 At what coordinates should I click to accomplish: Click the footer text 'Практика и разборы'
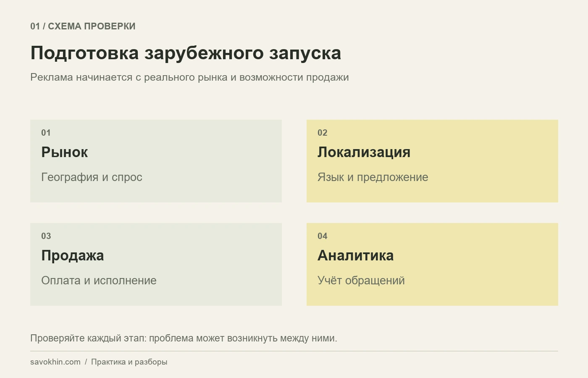tap(129, 362)
